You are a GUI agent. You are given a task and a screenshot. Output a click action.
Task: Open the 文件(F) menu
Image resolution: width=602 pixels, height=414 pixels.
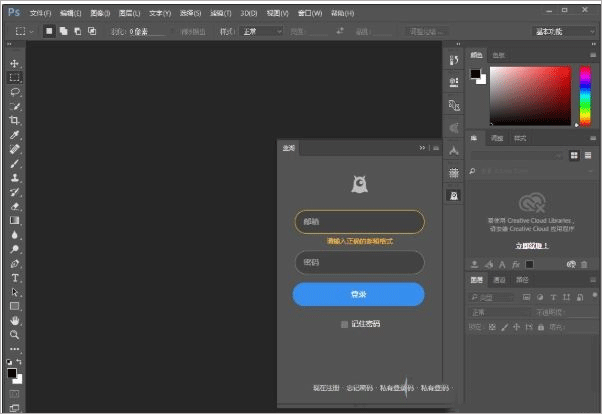pos(40,13)
